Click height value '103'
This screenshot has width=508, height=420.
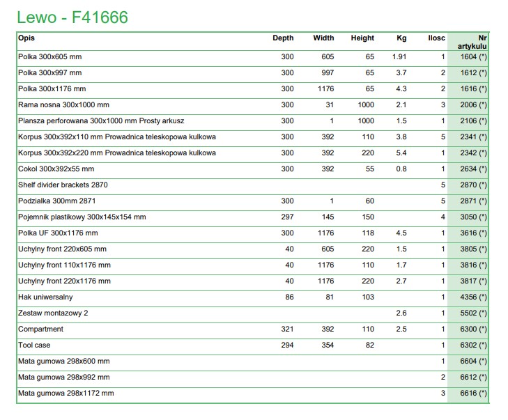click(x=368, y=297)
